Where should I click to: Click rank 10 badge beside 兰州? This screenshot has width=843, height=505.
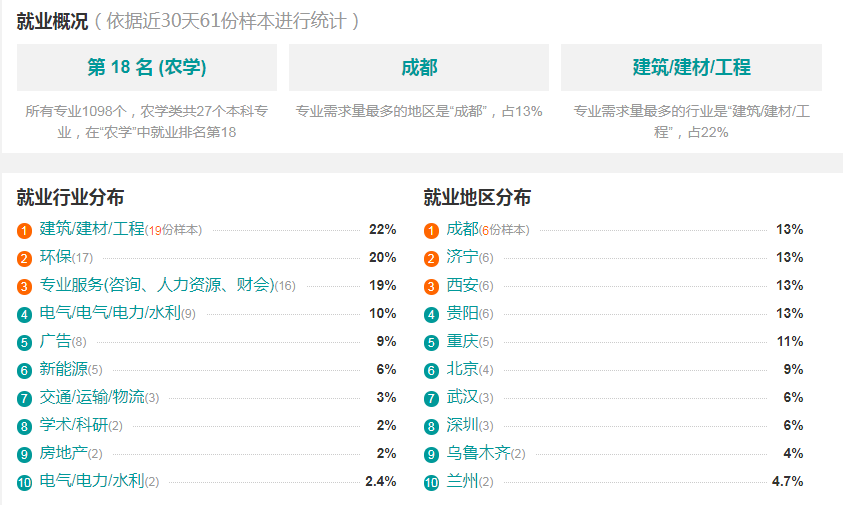[x=431, y=482]
